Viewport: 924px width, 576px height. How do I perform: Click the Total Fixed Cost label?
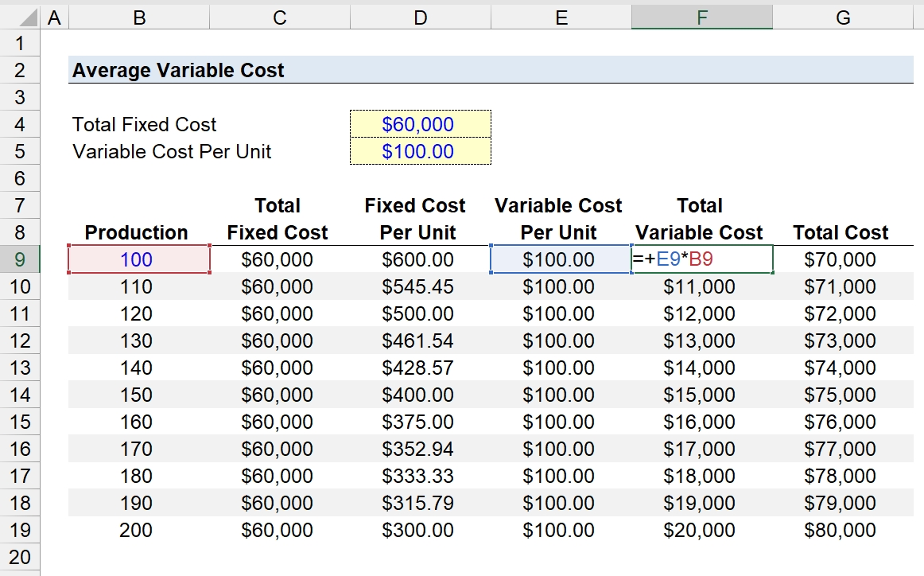coord(145,124)
